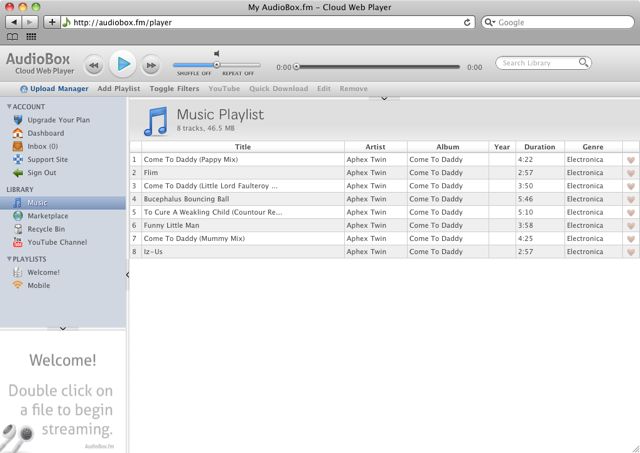The image size is (640, 453).
Task: Click the previous track rewind button
Action: click(94, 65)
